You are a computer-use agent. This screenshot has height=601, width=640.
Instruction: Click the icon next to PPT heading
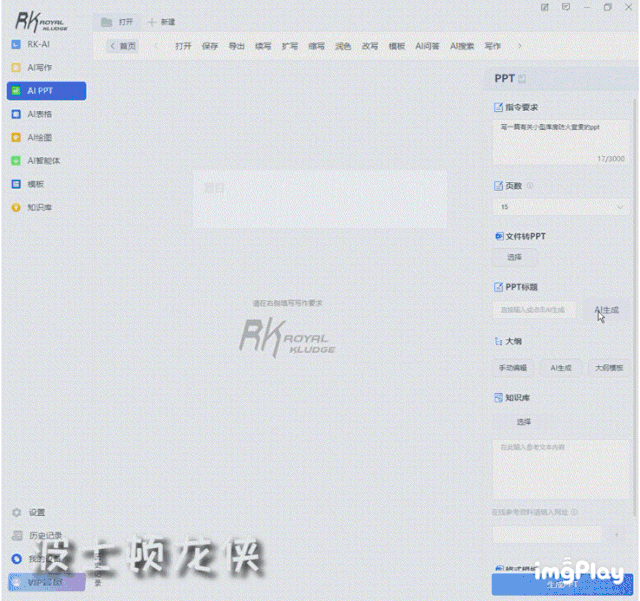(x=522, y=78)
